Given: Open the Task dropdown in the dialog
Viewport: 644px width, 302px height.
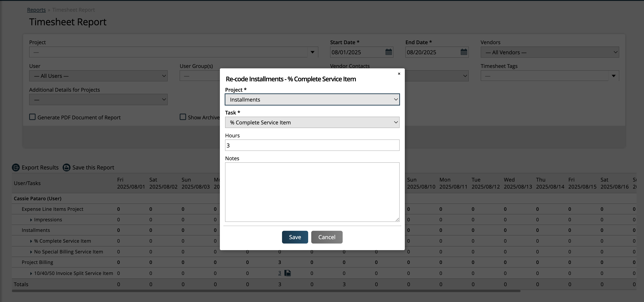Looking at the screenshot, I should pyautogui.click(x=312, y=122).
